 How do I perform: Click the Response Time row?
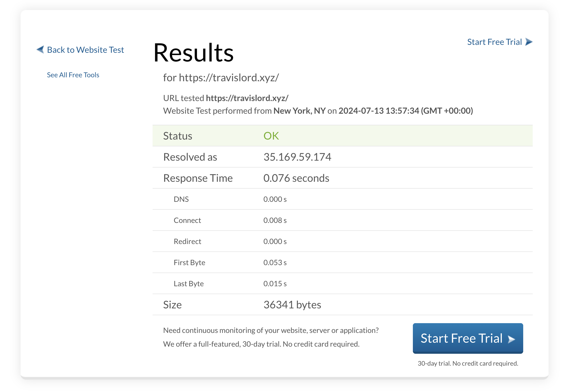tap(198, 178)
